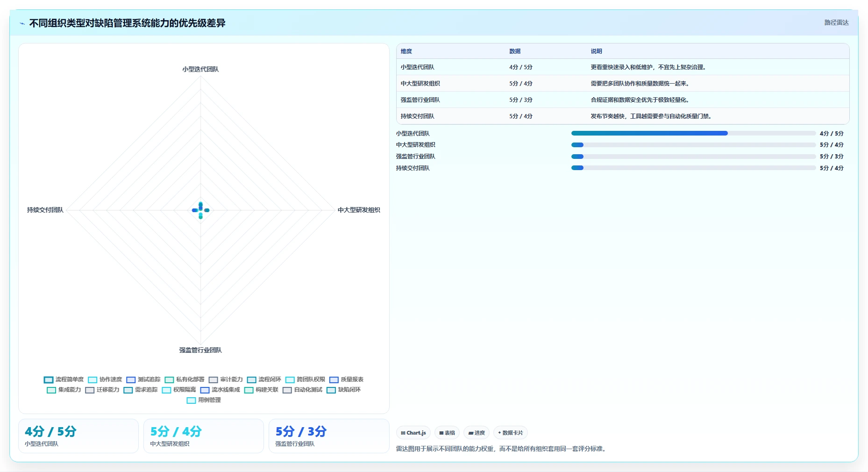Image resolution: width=868 pixels, height=472 pixels.
Task: Hide the 迁移能力 dataset in legend
Action: pos(102,390)
